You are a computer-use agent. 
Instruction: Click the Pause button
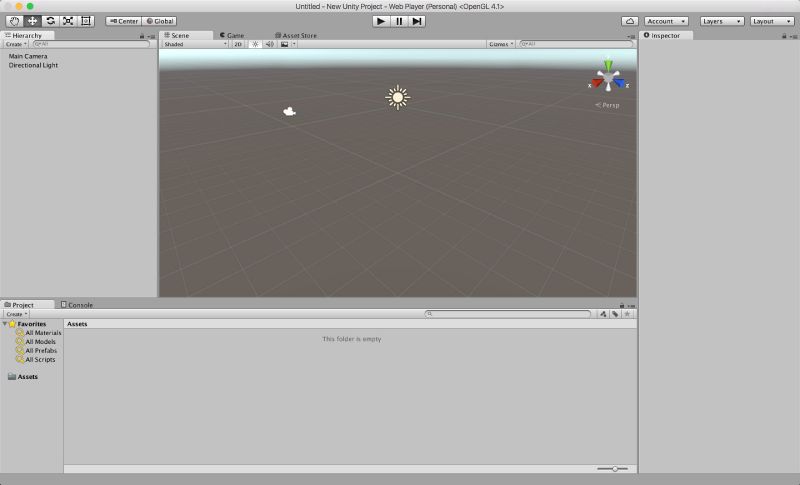click(x=399, y=21)
